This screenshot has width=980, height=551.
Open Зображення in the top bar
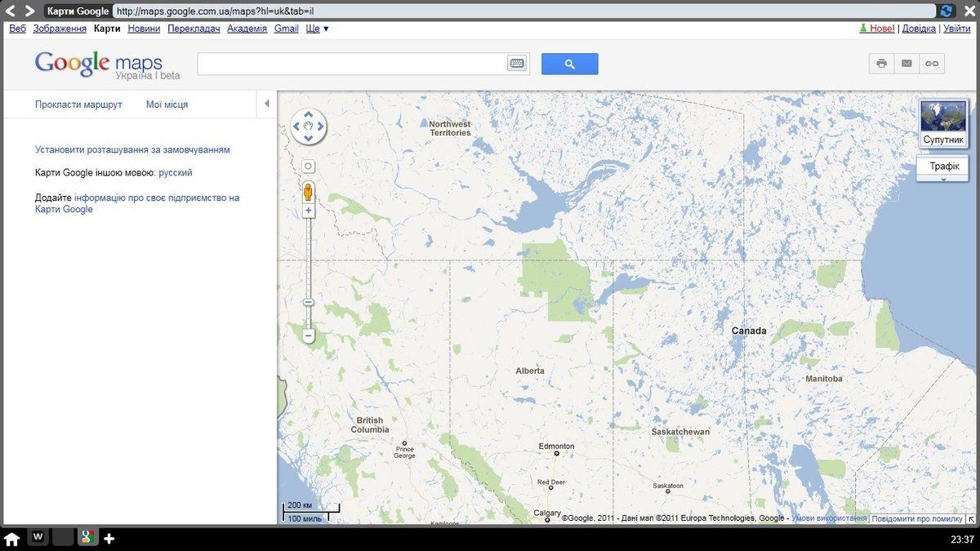coord(60,29)
